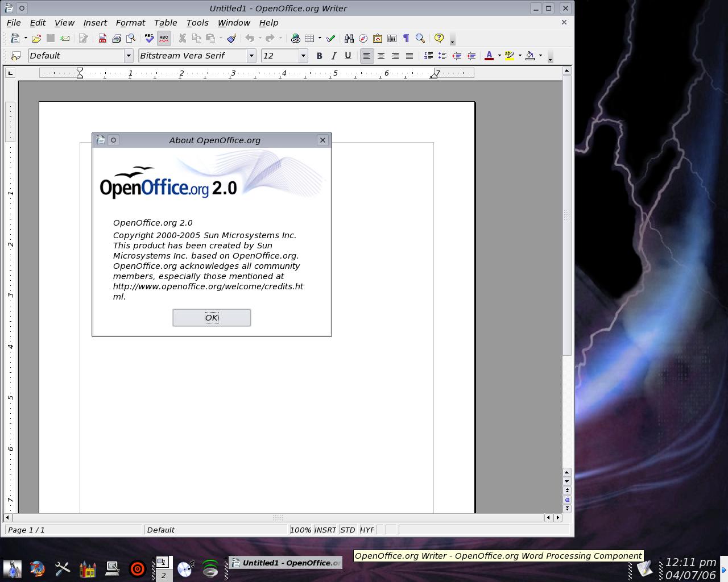Click the Print file icon
The height and width of the screenshot is (582, 728).
point(117,39)
